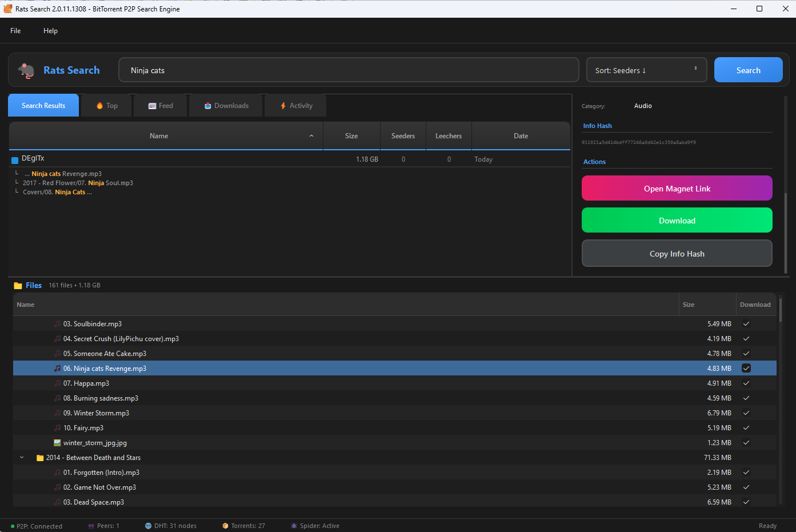The height and width of the screenshot is (532, 796).
Task: Click the green P2P connection status dot
Action: pos(13,526)
